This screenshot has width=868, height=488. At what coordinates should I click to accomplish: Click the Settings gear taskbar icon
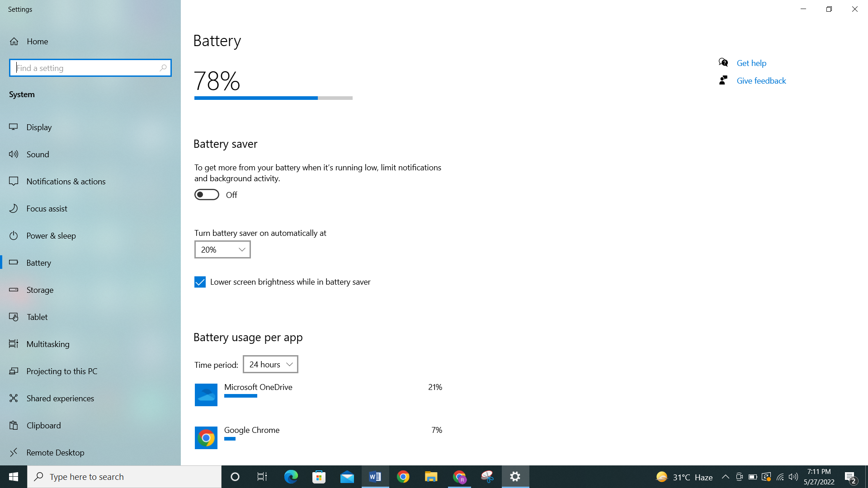pos(515,477)
